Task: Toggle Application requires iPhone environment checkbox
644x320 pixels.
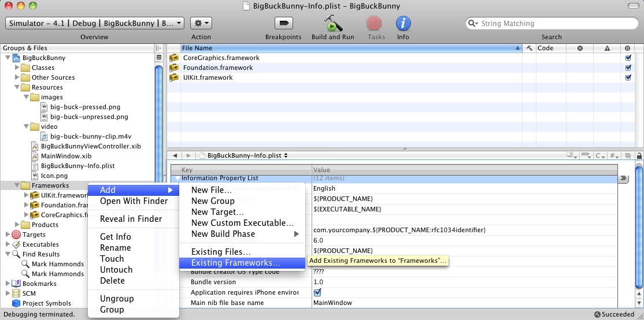Action: 317,292
